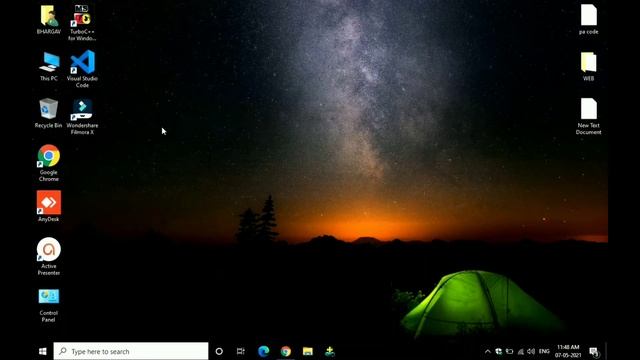Open the Windows Start menu

(42, 351)
